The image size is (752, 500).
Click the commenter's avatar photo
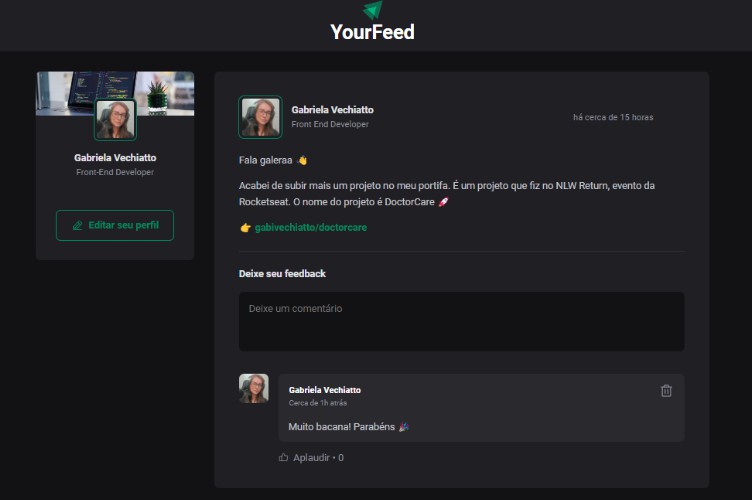(x=254, y=388)
